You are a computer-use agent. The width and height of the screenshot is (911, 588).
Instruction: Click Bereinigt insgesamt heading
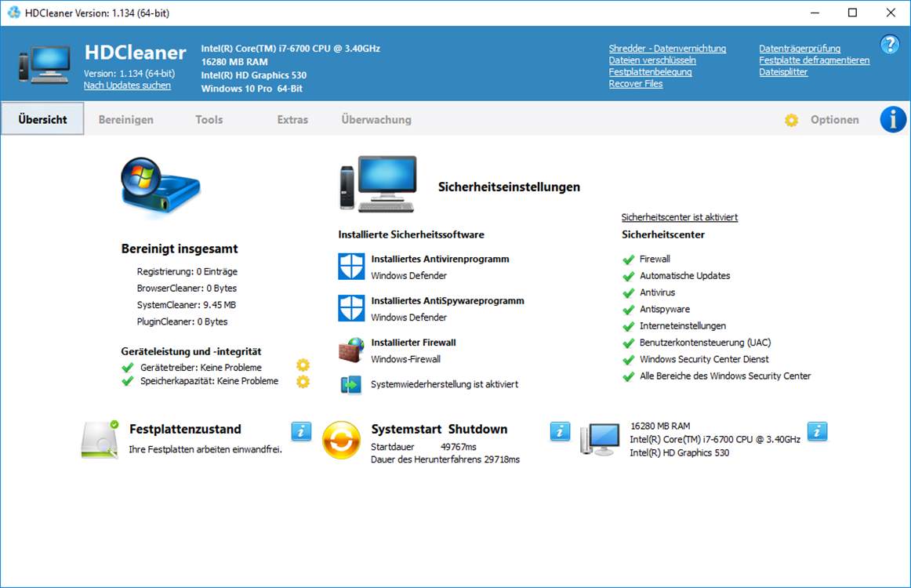coord(180,249)
